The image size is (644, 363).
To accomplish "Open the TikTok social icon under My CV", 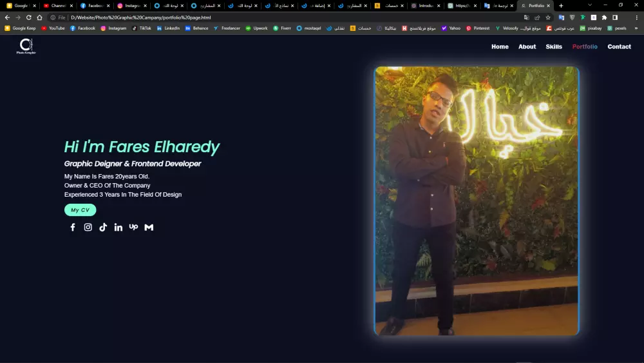I will pyautogui.click(x=103, y=228).
